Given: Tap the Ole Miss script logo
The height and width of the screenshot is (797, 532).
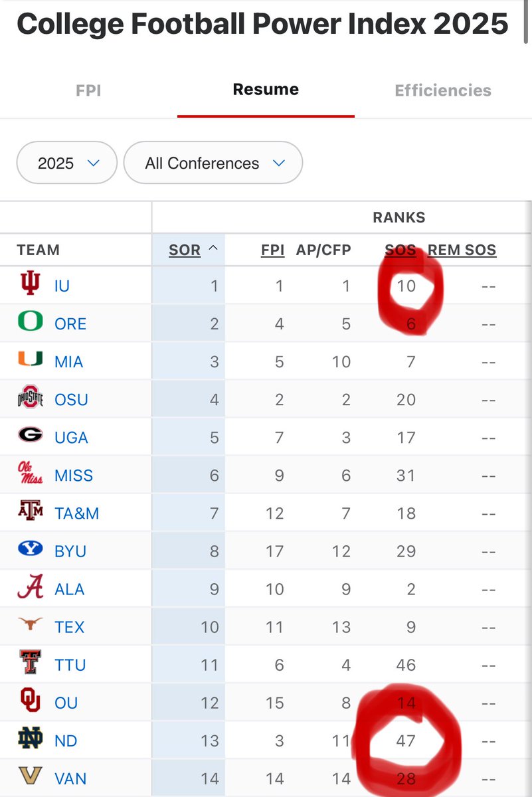Looking at the screenshot, I should [x=30, y=474].
